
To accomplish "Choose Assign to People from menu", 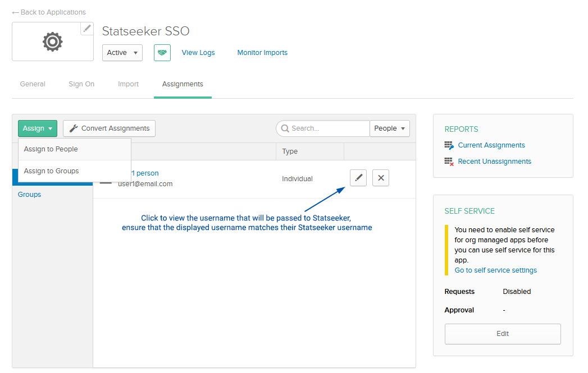I will coord(75,149).
